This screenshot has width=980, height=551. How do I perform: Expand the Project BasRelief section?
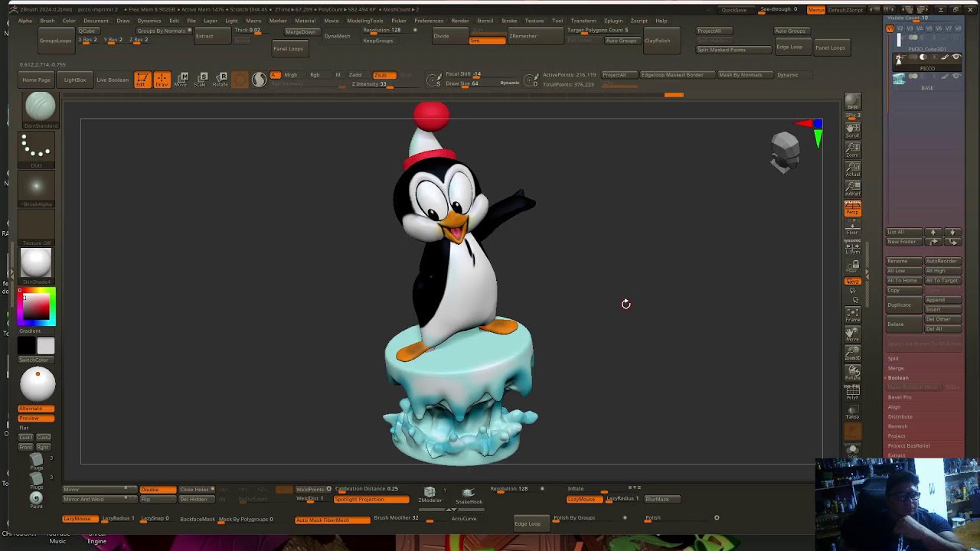(909, 445)
